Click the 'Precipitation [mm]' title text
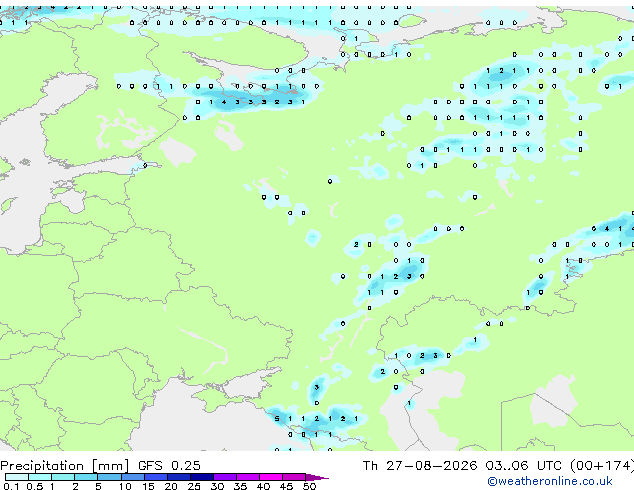Screen dimensions: 634x490 point(65,466)
